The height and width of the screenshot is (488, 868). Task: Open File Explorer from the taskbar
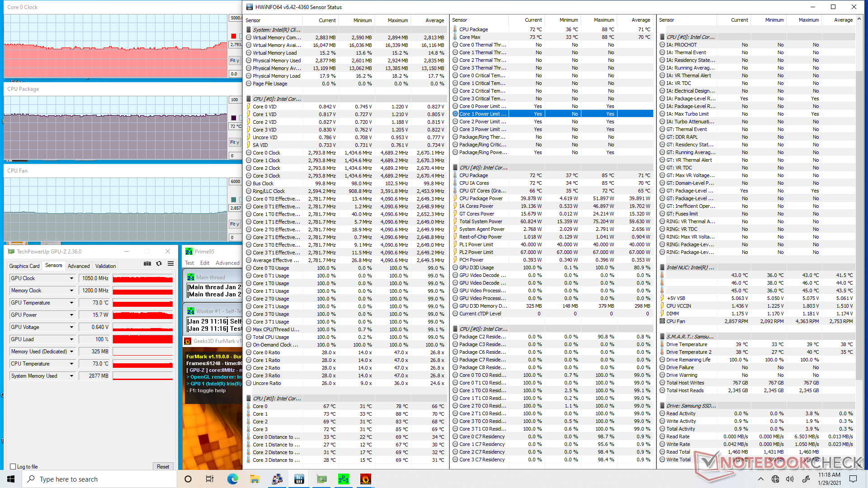[x=255, y=479]
